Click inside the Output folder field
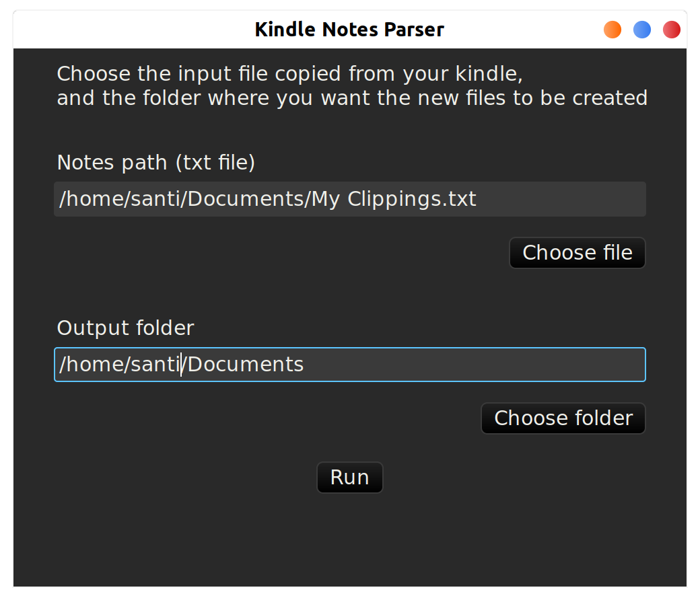 coord(350,364)
